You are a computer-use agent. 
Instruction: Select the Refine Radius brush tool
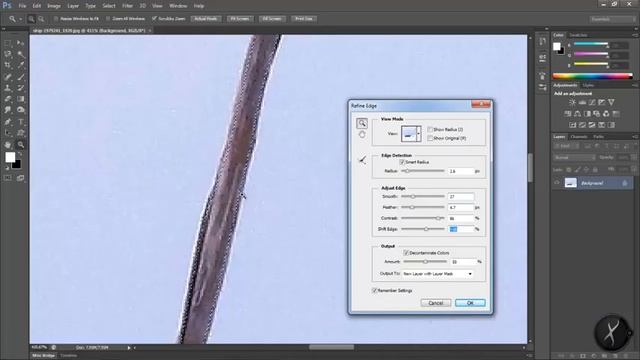tap(362, 160)
